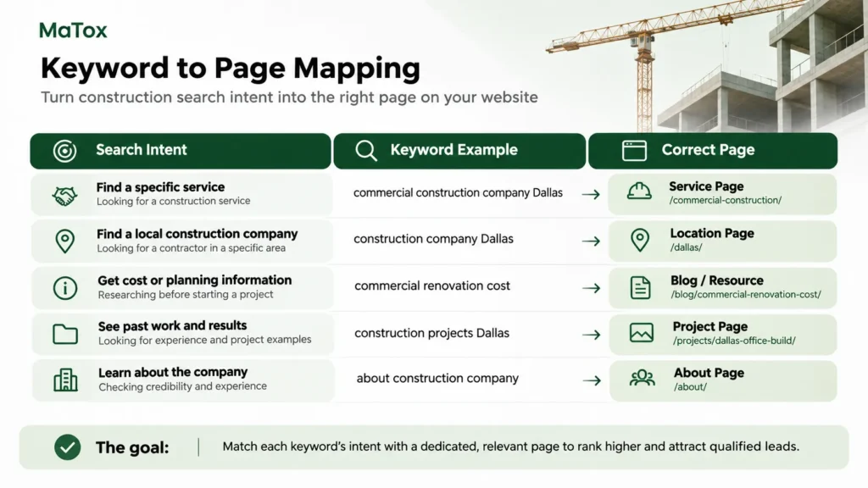This screenshot has height=488, width=868.
Task: Click the folder icon for See past work
Action: (64, 334)
